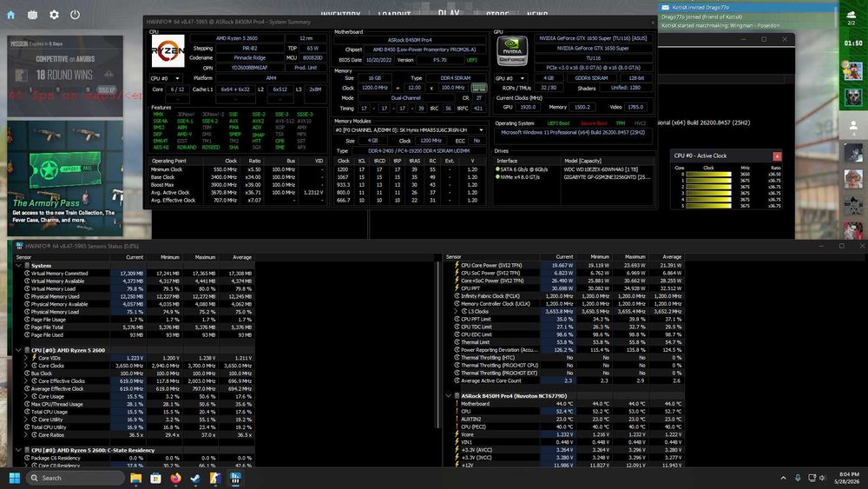Screen dimensions: 868x489
Task: Click the lightning icon beside CPU Core Power
Action: pos(457,265)
